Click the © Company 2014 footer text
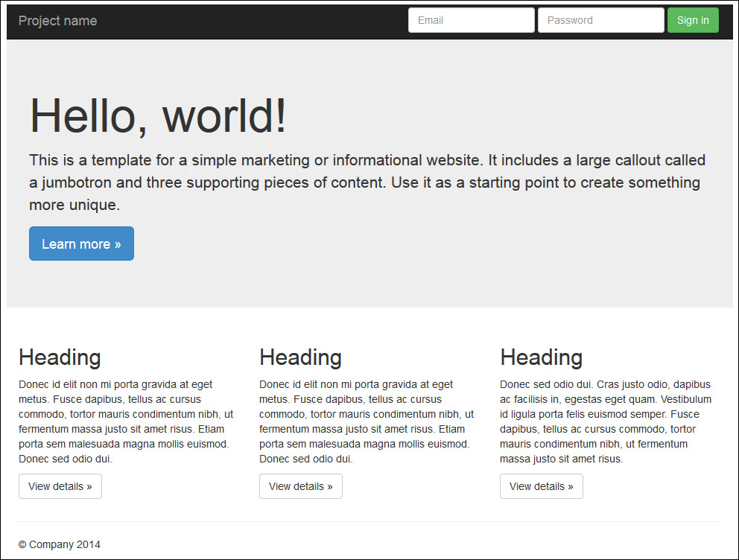Viewport: 739px width, 560px height. click(x=60, y=544)
